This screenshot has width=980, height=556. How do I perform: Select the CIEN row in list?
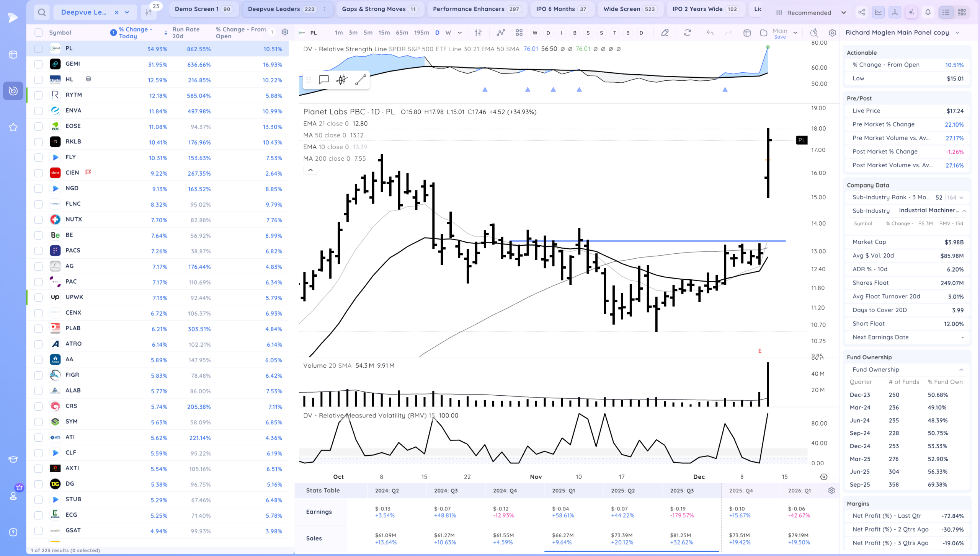click(x=72, y=173)
